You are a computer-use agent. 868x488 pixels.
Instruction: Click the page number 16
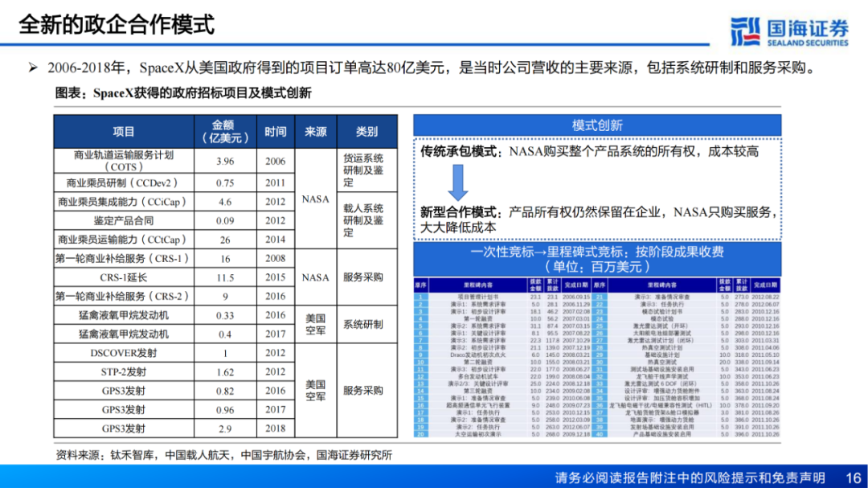853,478
